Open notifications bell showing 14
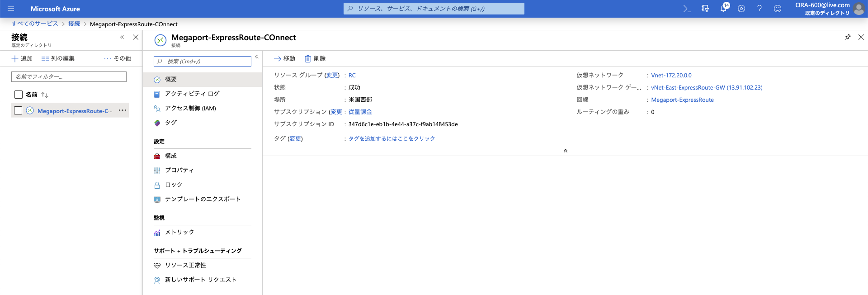Viewport: 868px width, 295px height. point(724,8)
